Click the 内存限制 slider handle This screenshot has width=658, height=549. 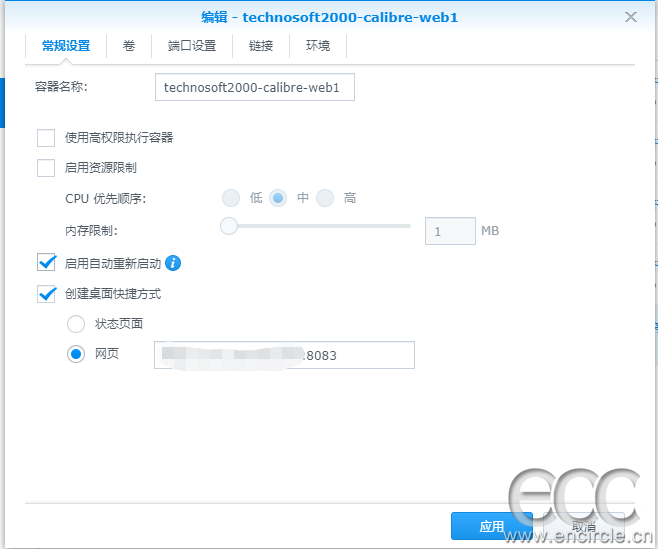229,226
